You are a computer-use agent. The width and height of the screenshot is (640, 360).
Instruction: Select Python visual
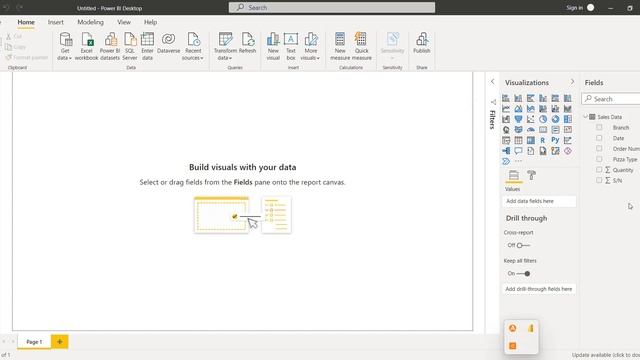555,140
